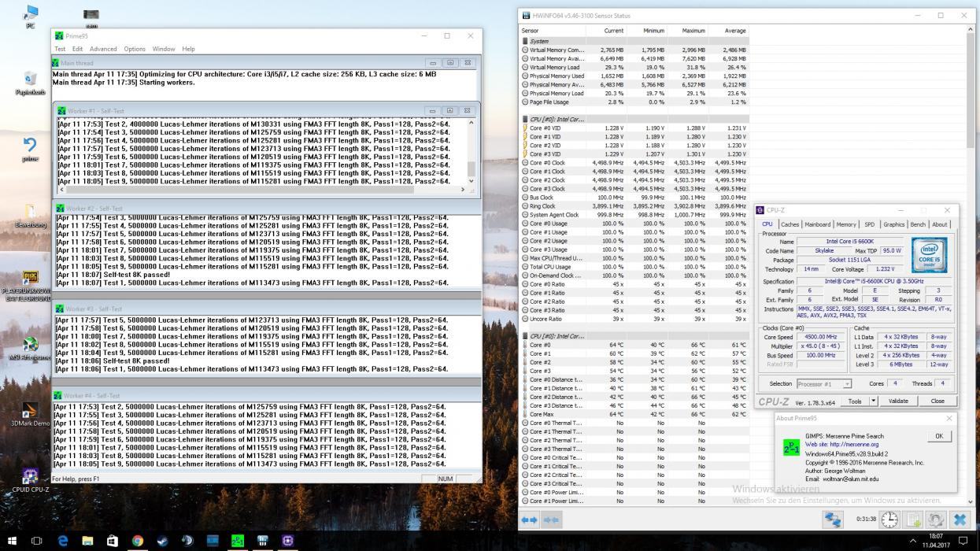The height and width of the screenshot is (551, 980).
Task: Open the sensor settings gear icon in HWiNFO
Action: [935, 520]
